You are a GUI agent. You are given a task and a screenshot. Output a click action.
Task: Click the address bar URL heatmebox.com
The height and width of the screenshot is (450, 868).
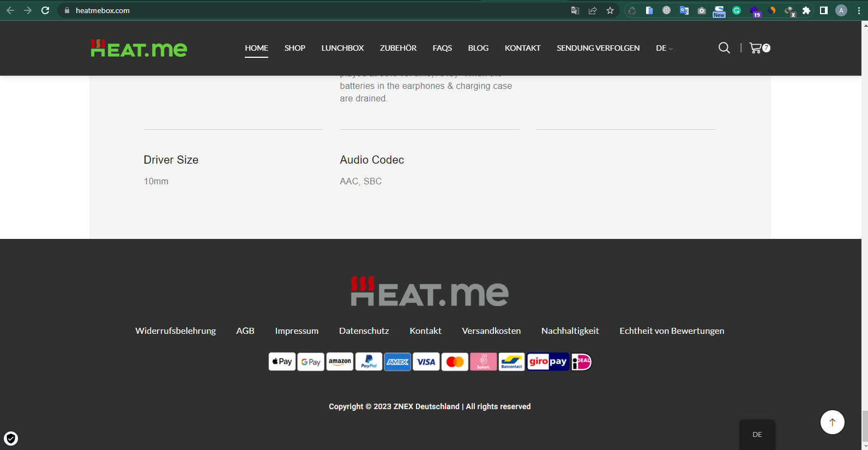(103, 10)
